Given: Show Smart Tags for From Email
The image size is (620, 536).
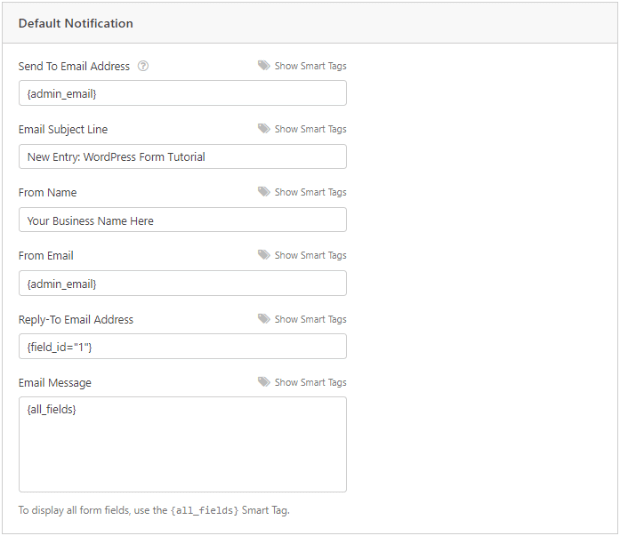Looking at the screenshot, I should pos(310,256).
